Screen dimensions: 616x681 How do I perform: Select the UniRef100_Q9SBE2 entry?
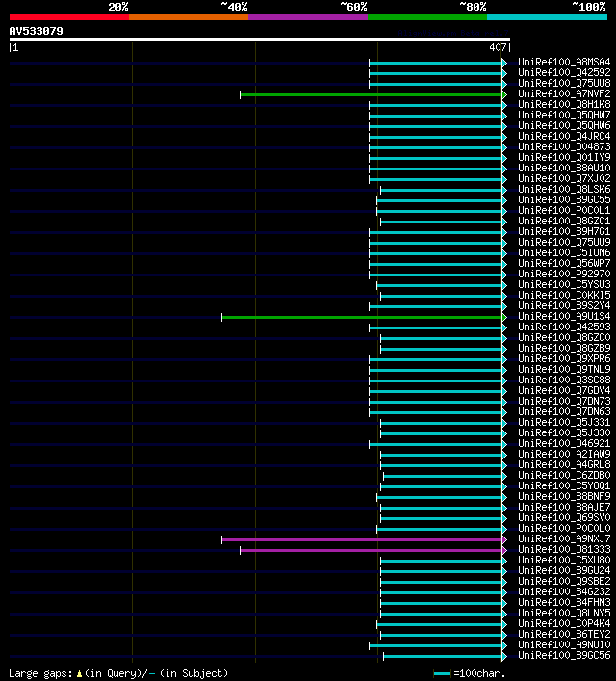564,581
